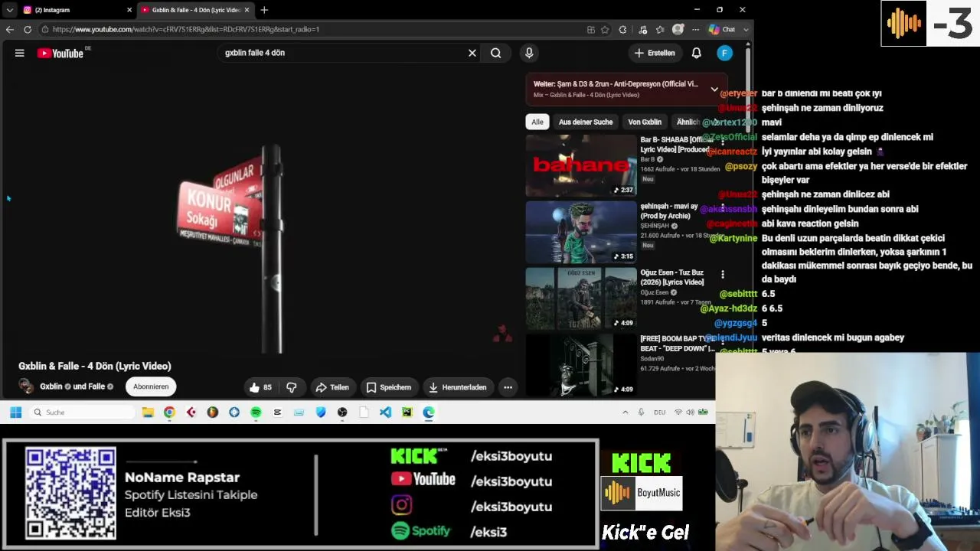Screen dimensions: 980x551
Task: Start voice search with the microphone
Action: (529, 53)
